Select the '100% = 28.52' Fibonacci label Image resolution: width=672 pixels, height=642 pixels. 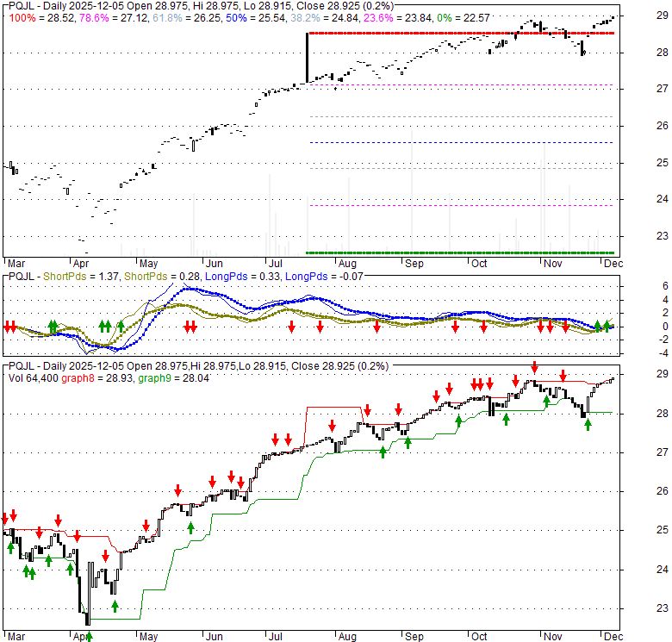41,18
